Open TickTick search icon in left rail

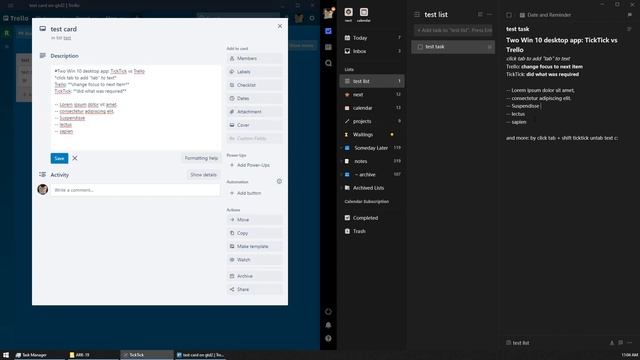tap(329, 63)
